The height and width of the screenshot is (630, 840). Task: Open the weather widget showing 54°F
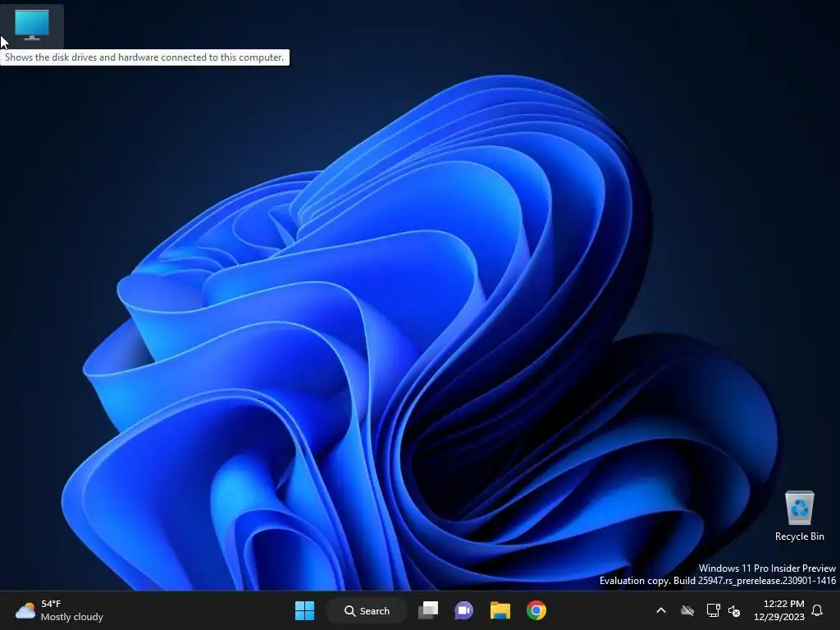click(x=59, y=610)
